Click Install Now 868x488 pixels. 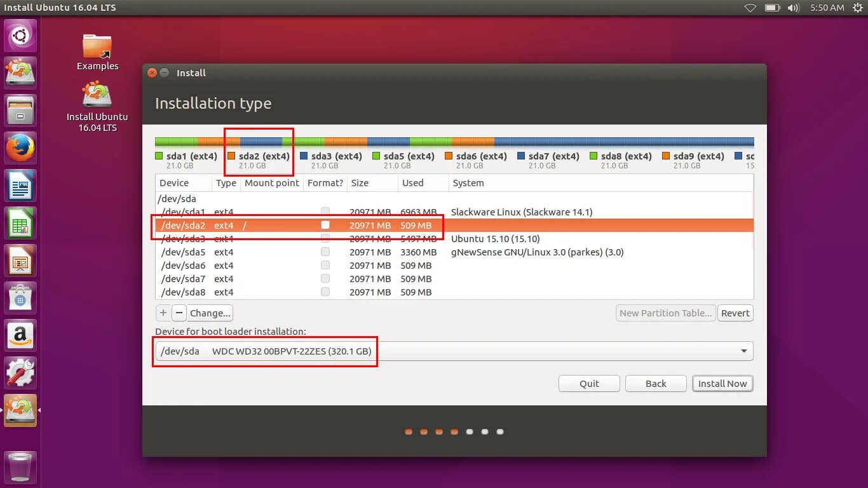(722, 383)
